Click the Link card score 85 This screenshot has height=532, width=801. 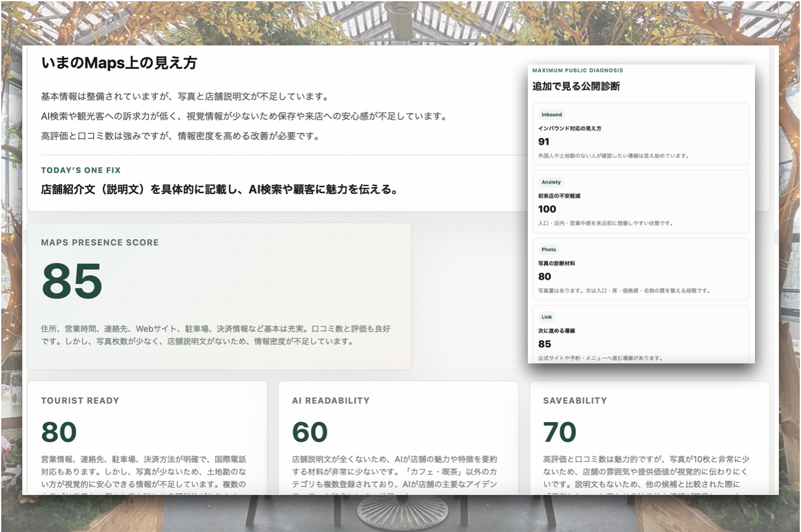pos(545,344)
